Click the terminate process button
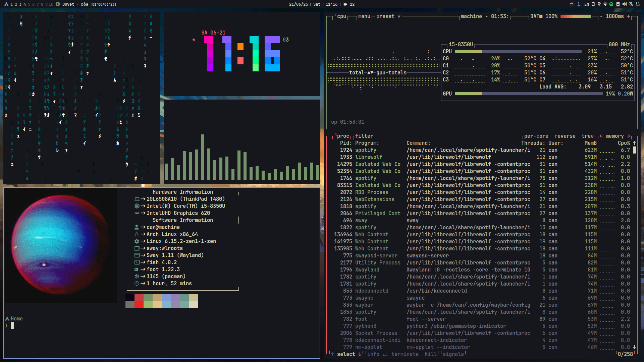 pyautogui.click(x=405, y=354)
